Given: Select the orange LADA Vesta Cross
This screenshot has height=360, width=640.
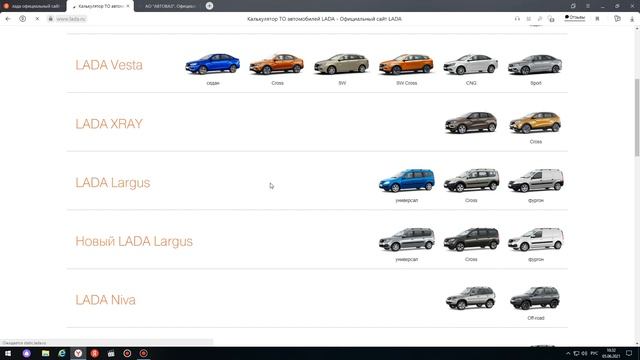Looking at the screenshot, I should click(x=277, y=64).
